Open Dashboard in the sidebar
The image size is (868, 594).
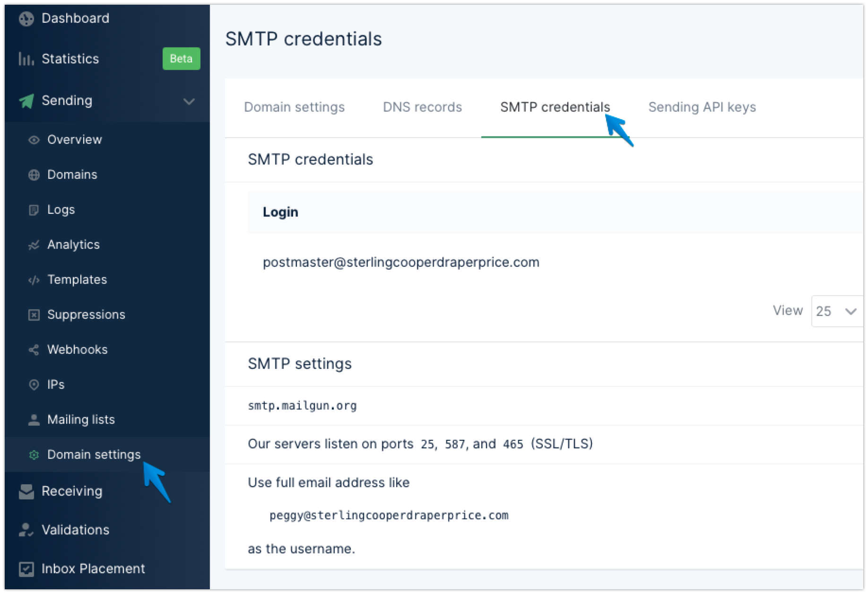coord(75,18)
